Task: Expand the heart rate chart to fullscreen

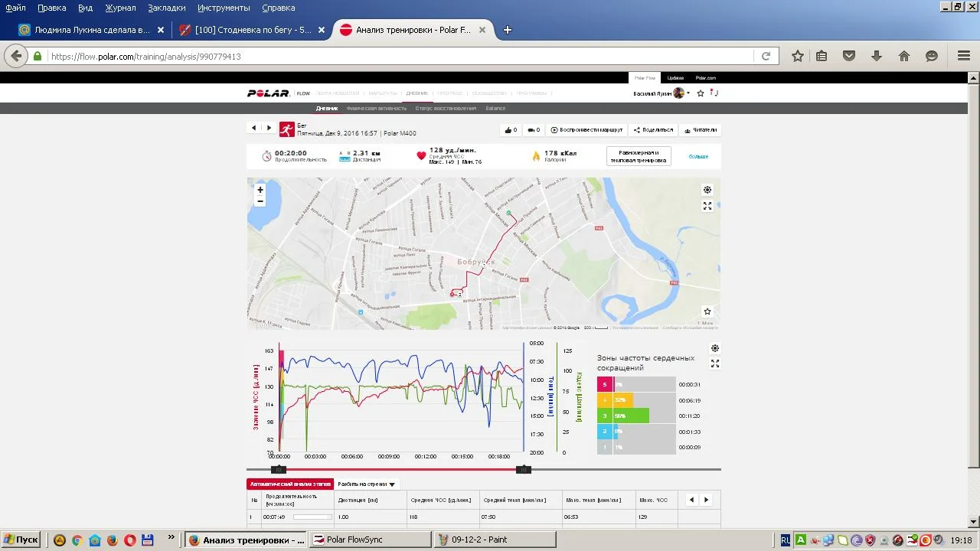Action: [x=715, y=364]
